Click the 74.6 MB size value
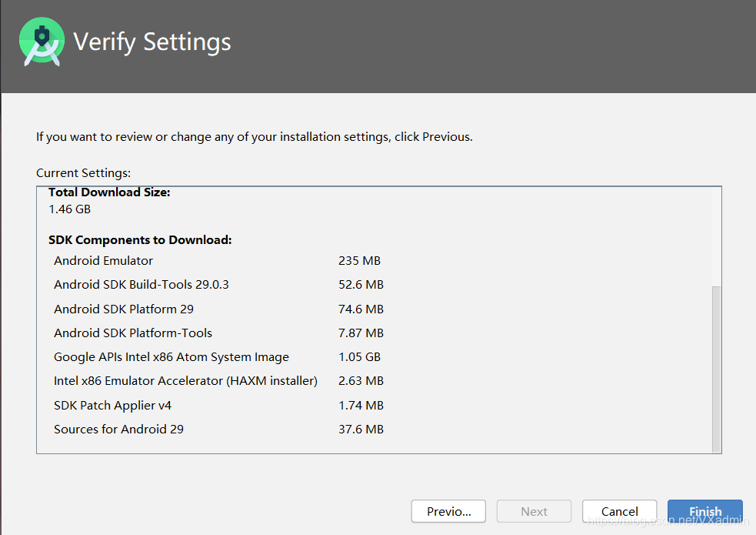 pos(361,309)
